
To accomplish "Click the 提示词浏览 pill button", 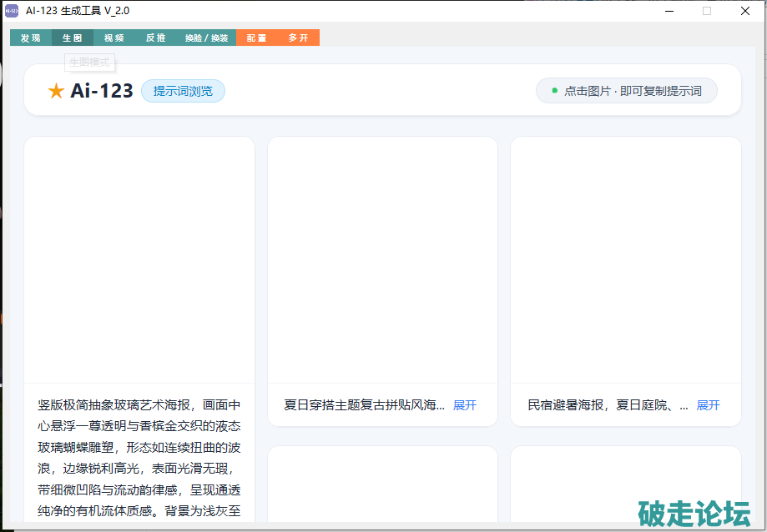I will click(x=183, y=91).
